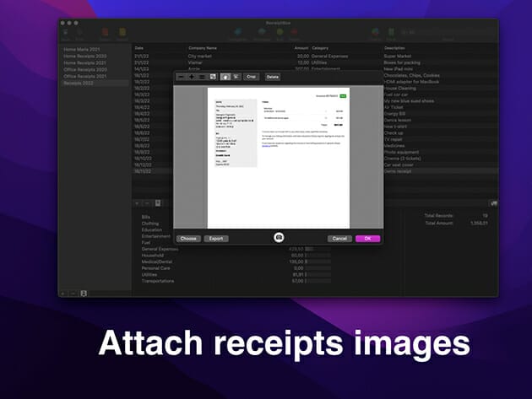Select Receipts 2022 in the sidebar list
Image resolution: width=532 pixels, height=399 pixels.
(81, 84)
